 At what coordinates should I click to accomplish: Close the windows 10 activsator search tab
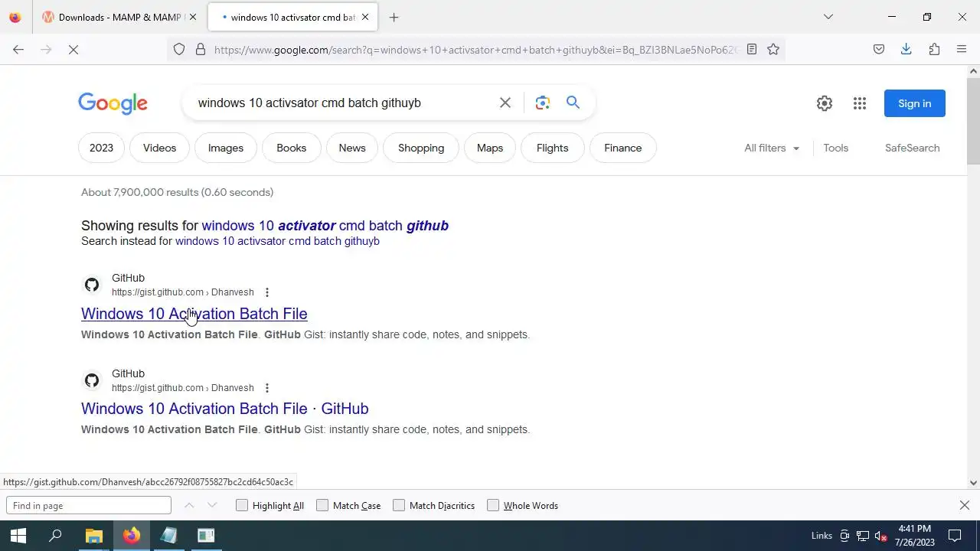365,17
